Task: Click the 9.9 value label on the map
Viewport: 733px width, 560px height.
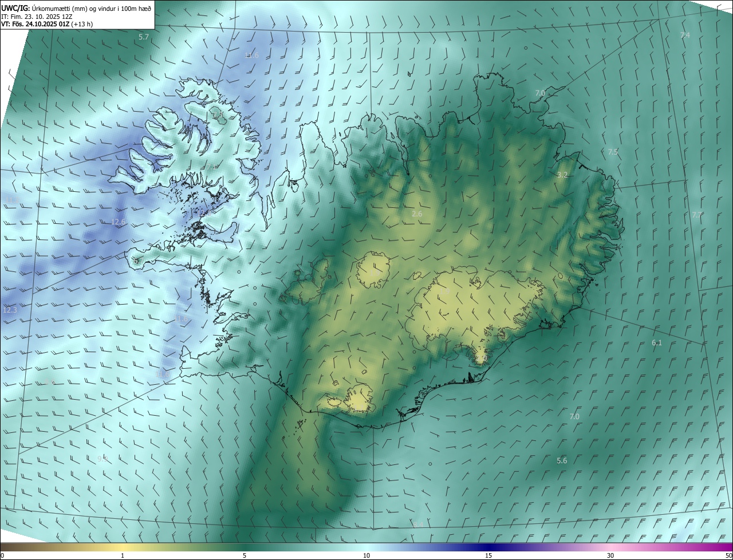Action: point(103,459)
